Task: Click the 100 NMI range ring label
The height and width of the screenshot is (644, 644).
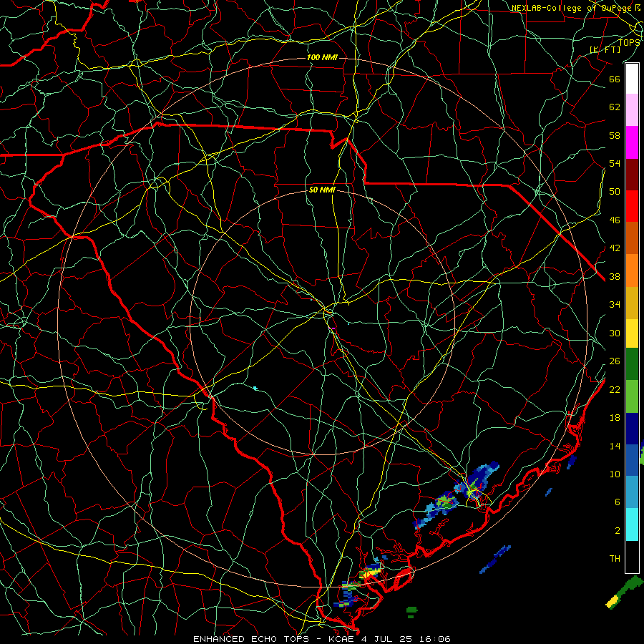Action: click(x=322, y=57)
